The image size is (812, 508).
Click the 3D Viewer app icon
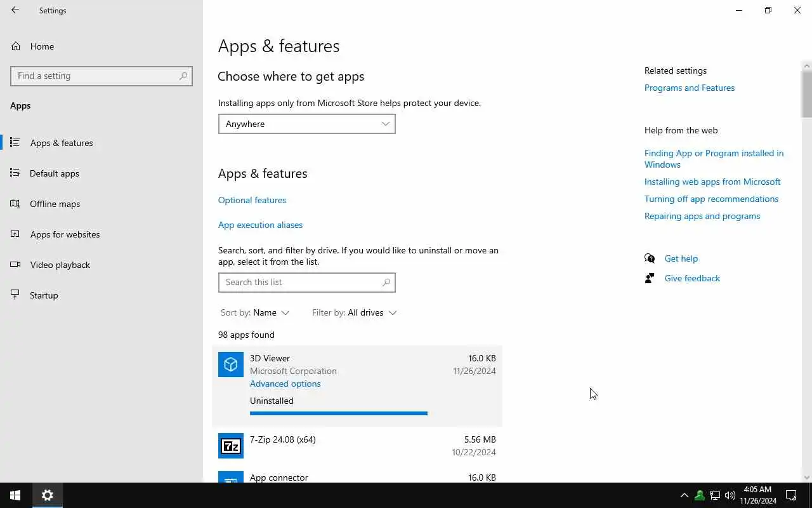[x=231, y=364]
